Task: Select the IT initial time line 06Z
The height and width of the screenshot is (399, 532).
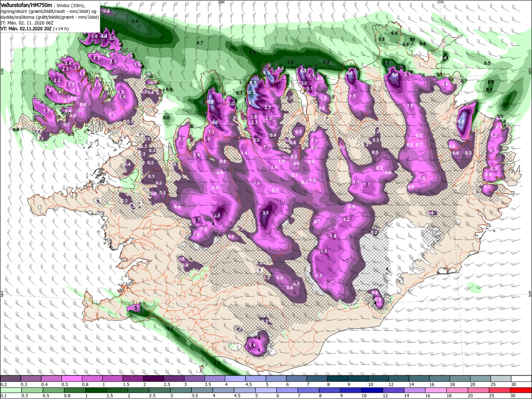Action: pos(28,23)
